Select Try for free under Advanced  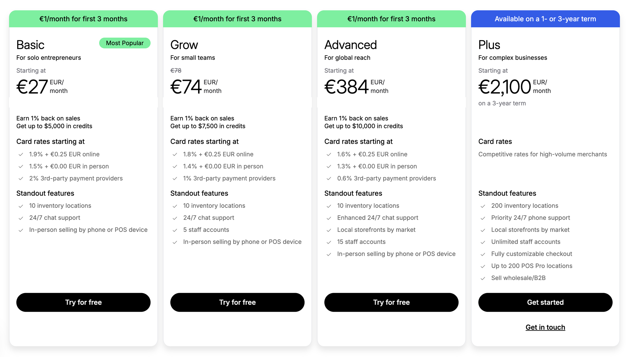[391, 302]
